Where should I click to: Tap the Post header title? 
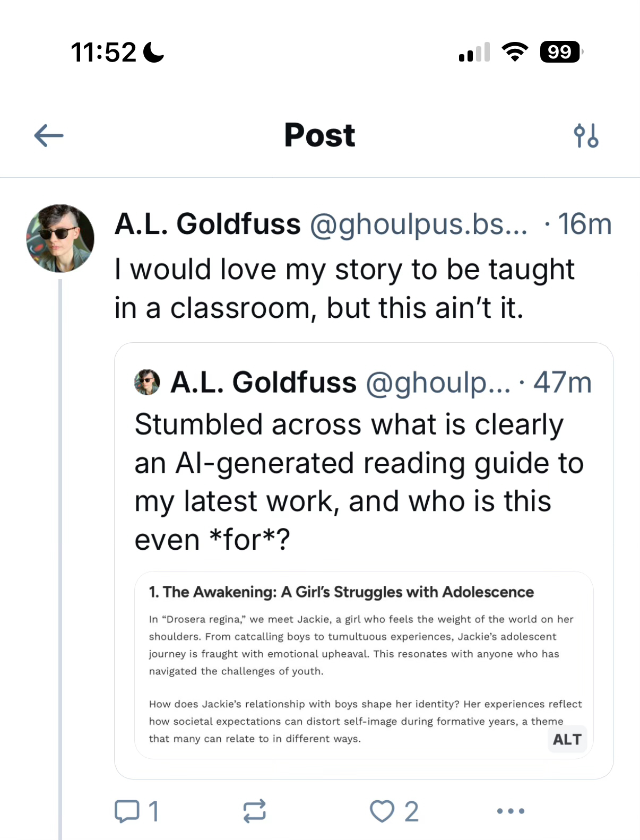click(x=319, y=135)
